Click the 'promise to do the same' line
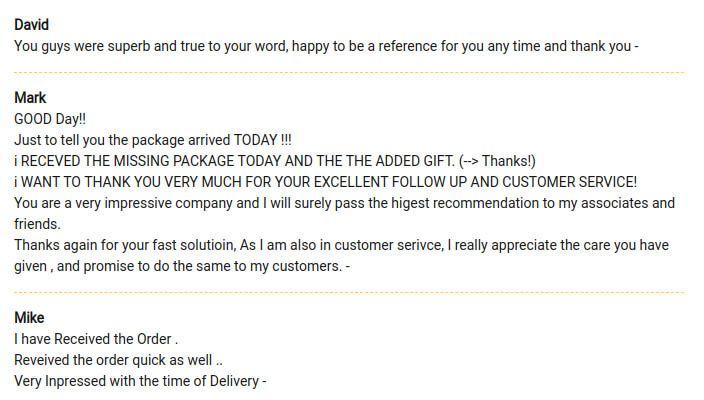 point(182,266)
